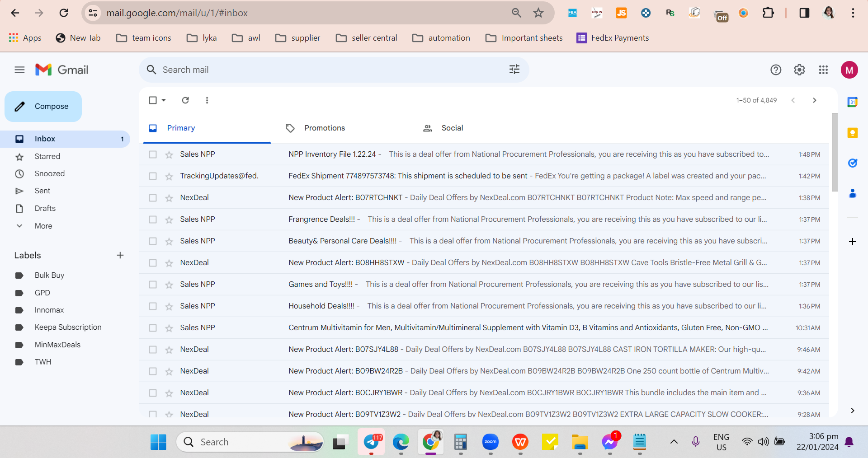868x458 pixels.
Task: Select the B07RTCHNKT Product Alert email checkbox
Action: click(x=153, y=198)
